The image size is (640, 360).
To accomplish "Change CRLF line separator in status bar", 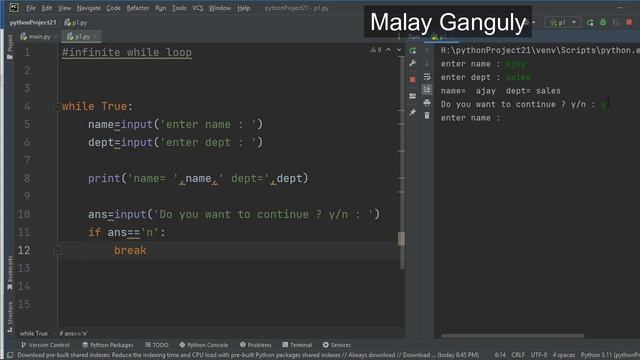I will click(x=518, y=355).
